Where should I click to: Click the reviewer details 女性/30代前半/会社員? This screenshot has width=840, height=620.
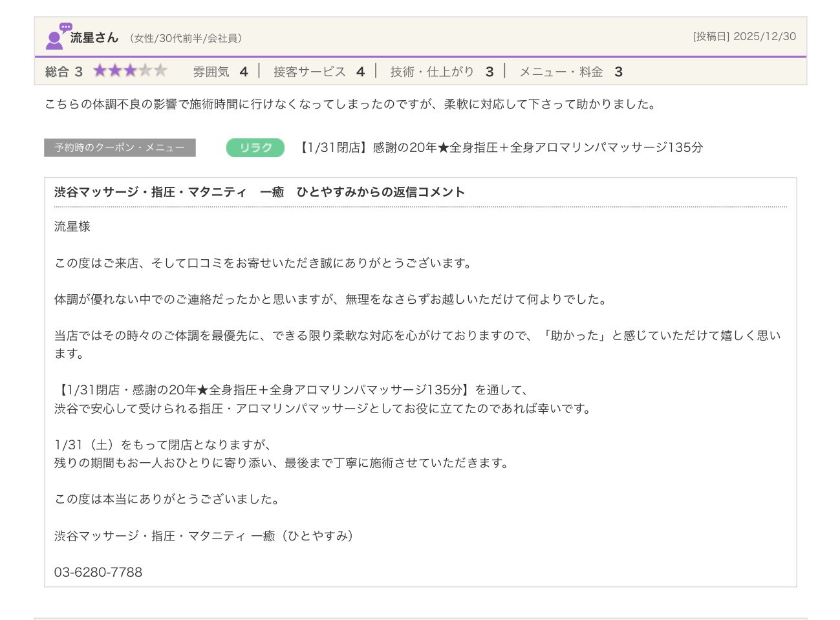click(x=186, y=38)
